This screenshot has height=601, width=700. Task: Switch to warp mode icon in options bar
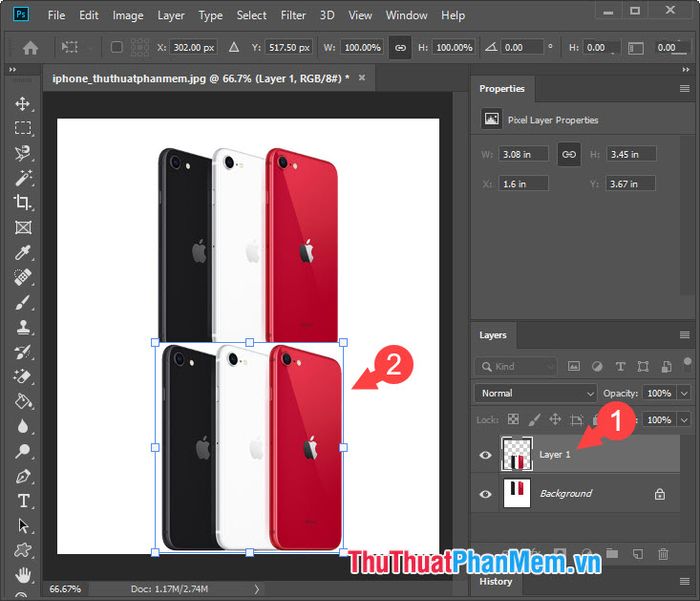(635, 48)
